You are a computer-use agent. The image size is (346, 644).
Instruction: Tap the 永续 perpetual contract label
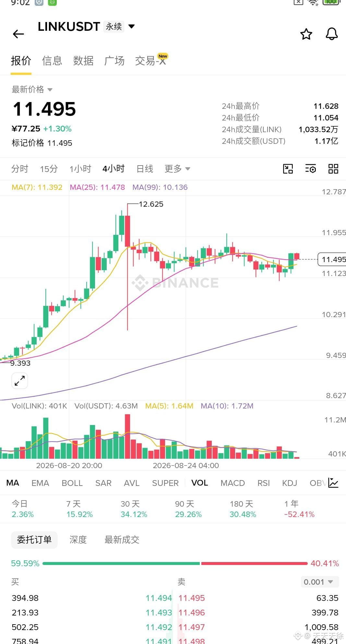(x=114, y=27)
